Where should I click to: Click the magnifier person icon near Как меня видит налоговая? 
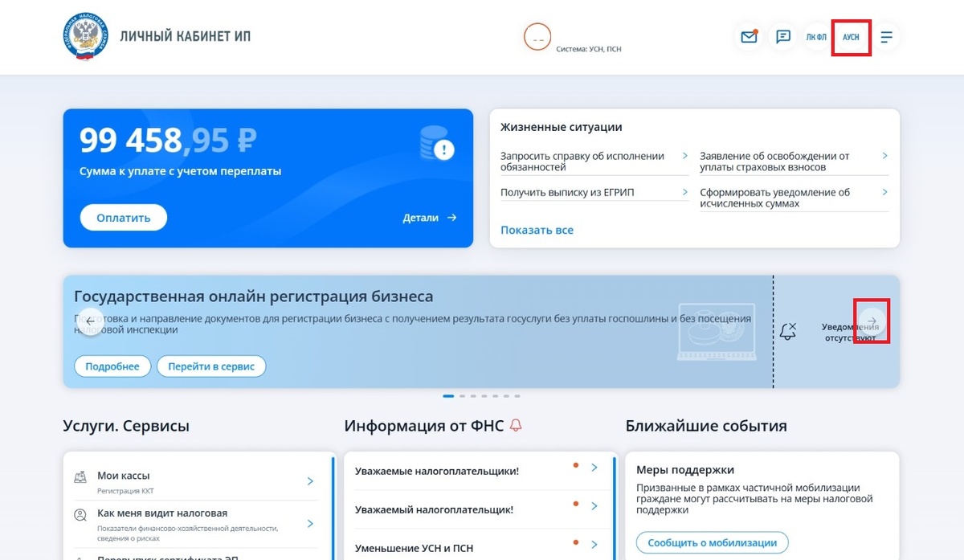coord(80,515)
